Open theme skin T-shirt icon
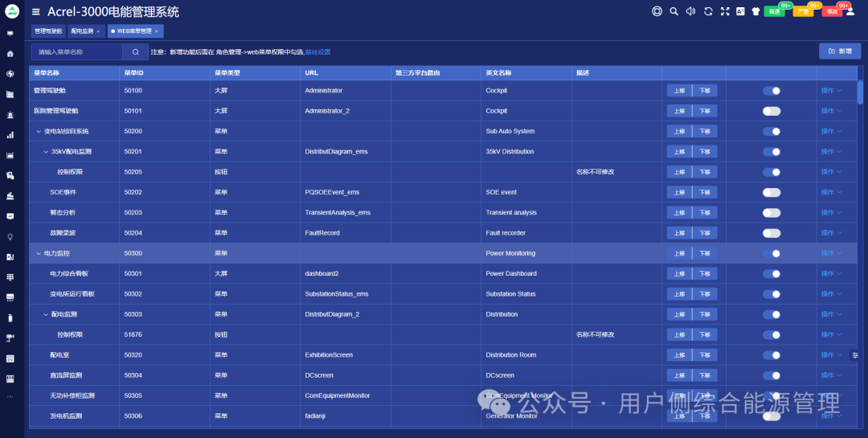Screen dimensions: 868x438 pos(755,11)
